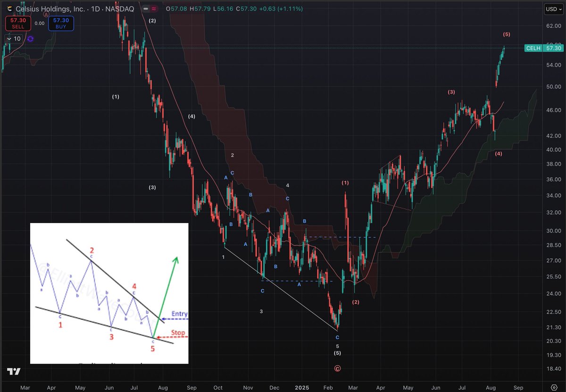Click the TradingView logo in bottom-left corner

coord(14,372)
